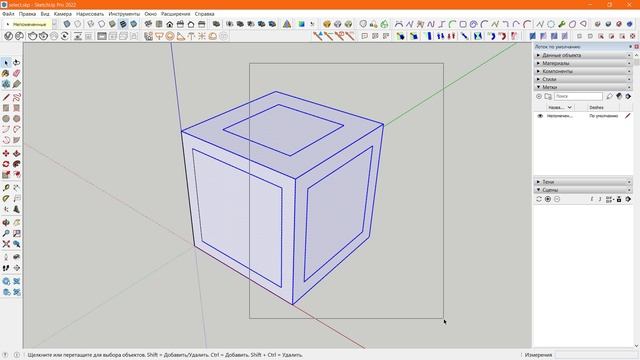Select the Eraser tool
The height and width of the screenshot is (360, 640).
[x=16, y=73]
